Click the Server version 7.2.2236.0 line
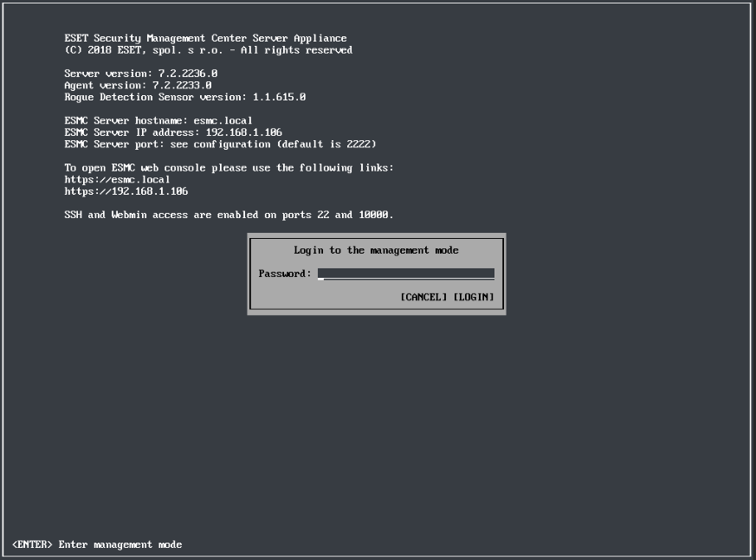The width and height of the screenshot is (756, 560). [140, 74]
